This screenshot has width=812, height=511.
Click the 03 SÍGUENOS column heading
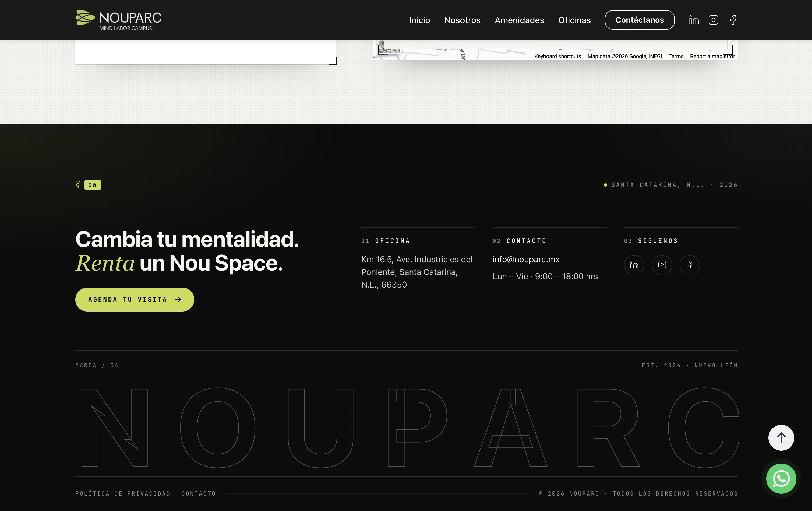tap(651, 241)
